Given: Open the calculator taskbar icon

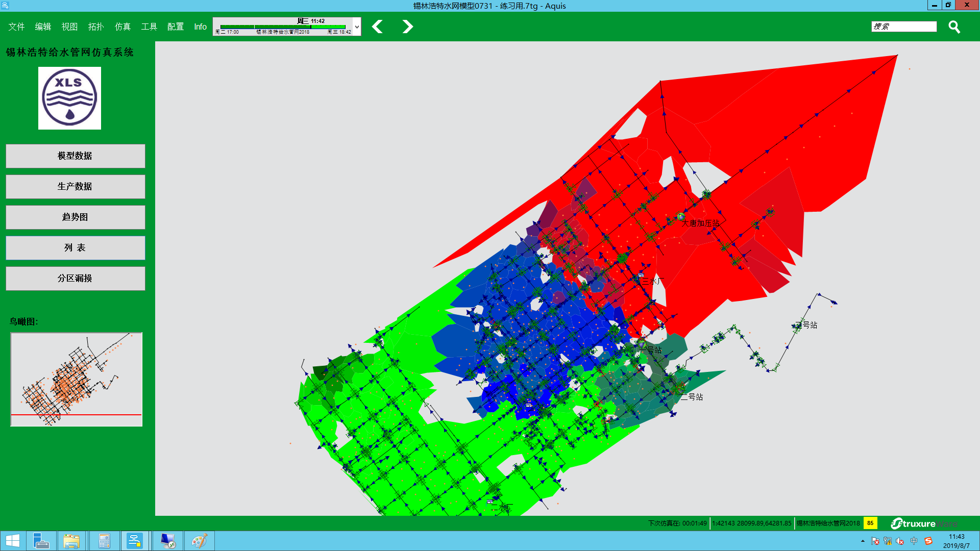Looking at the screenshot, I should pyautogui.click(x=104, y=541).
